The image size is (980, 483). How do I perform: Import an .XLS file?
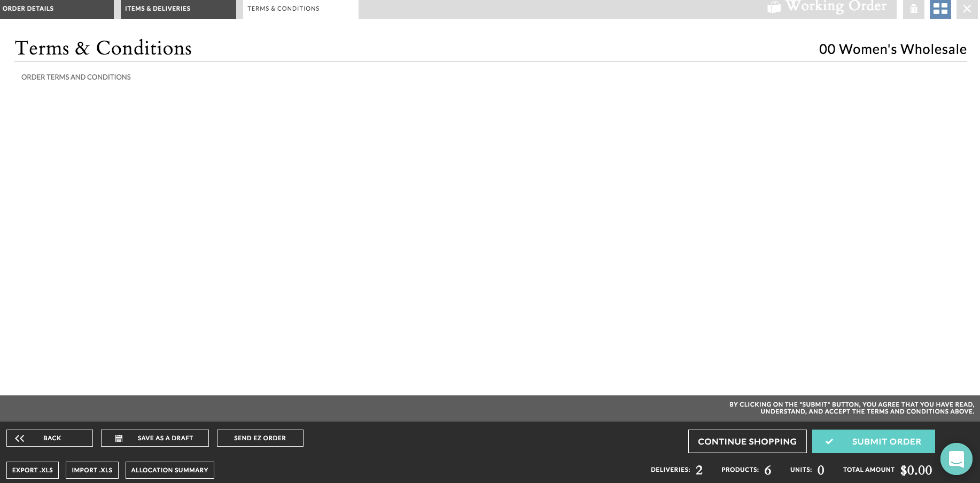(x=92, y=470)
